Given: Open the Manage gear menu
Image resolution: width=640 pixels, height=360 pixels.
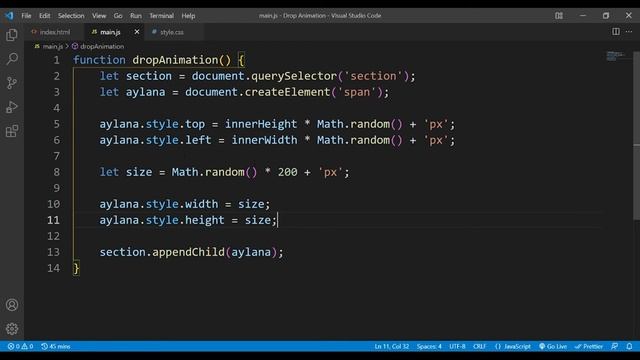Looking at the screenshot, I should (x=12, y=329).
